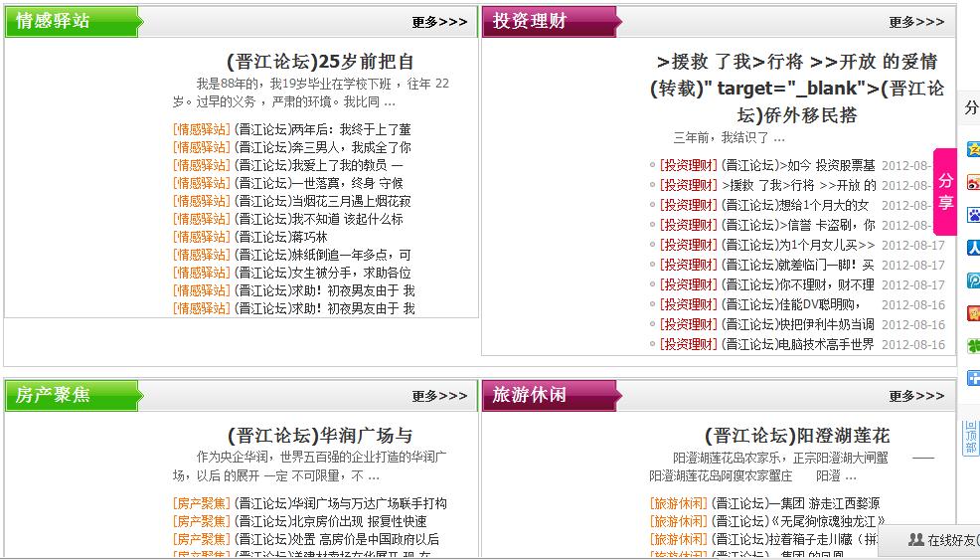Open post 你不理财，财不理
This screenshot has height=560, width=980.
[x=797, y=284]
